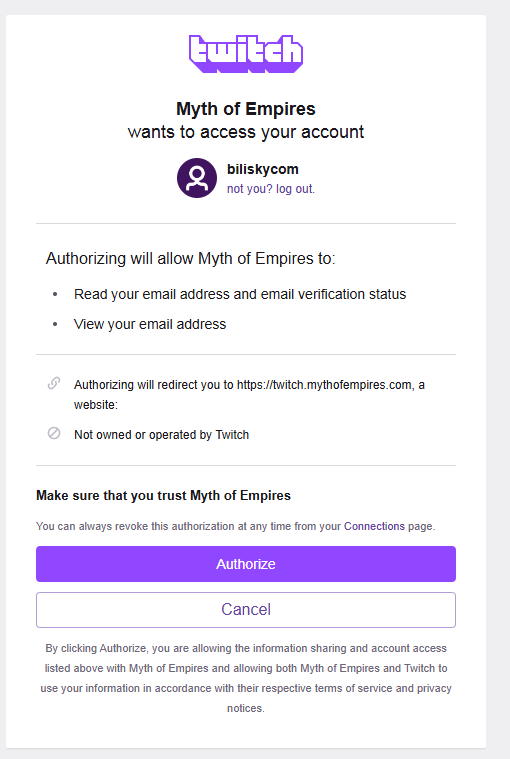
Task: Log out via 'not you? log out.' link
Action: (271, 189)
